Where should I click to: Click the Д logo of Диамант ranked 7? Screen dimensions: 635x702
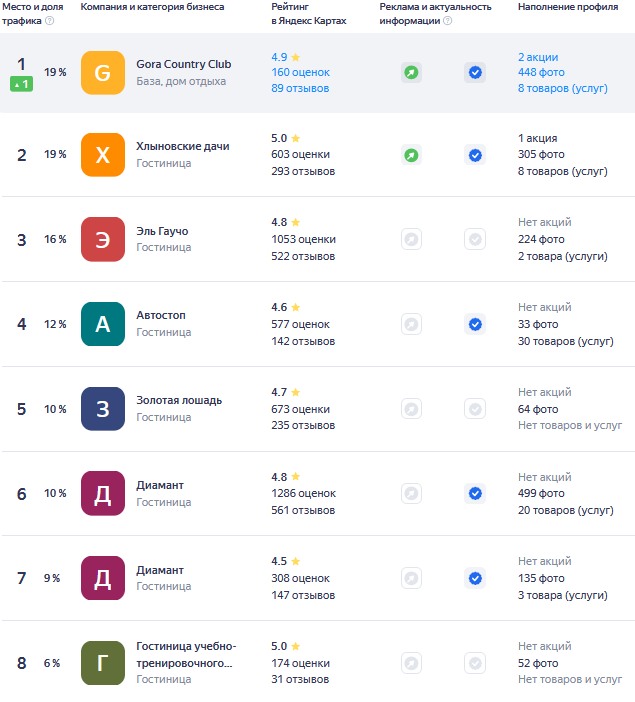click(103, 578)
